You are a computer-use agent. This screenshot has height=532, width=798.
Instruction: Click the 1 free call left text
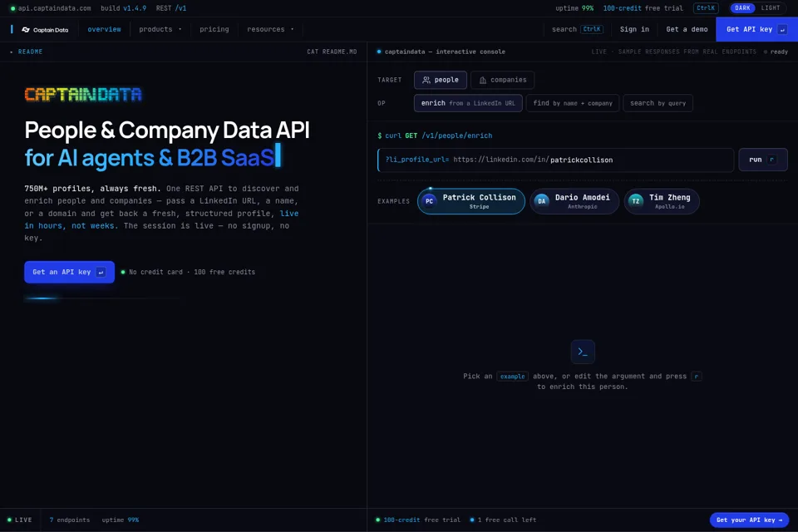coord(503,520)
